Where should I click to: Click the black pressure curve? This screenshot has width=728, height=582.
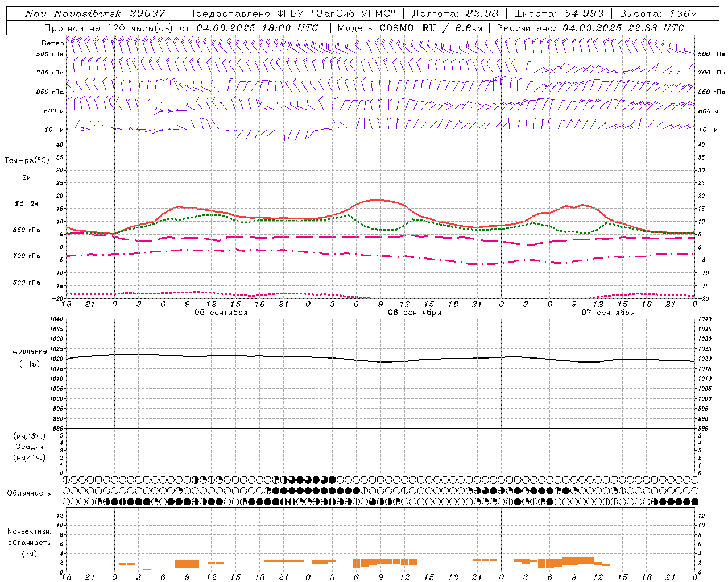pos(381,361)
